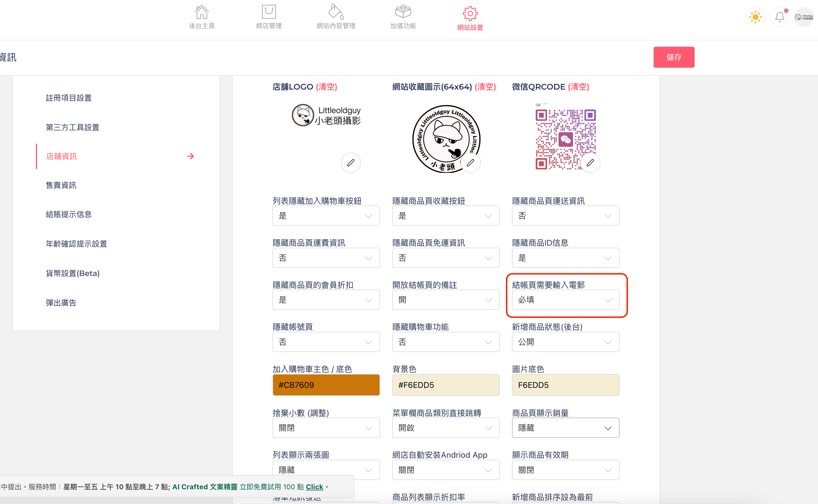Edit 微信QRCODE with pencil icon
The height and width of the screenshot is (504, 818).
pyautogui.click(x=590, y=163)
